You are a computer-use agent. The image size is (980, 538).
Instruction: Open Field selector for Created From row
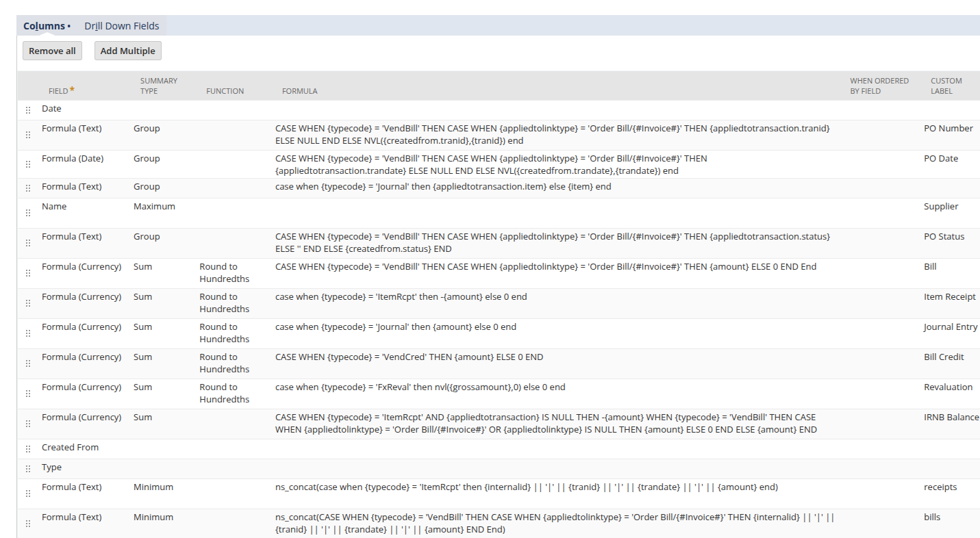click(70, 447)
